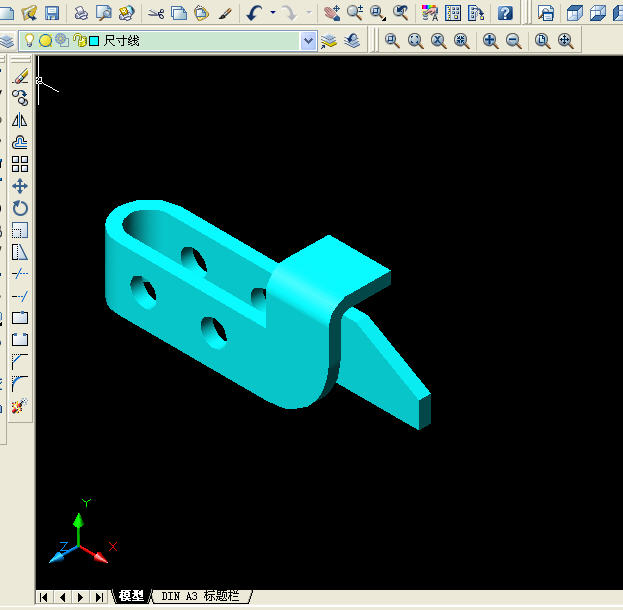This screenshot has width=623, height=610.
Task: Click the Open file icon
Action: [x=29, y=13]
